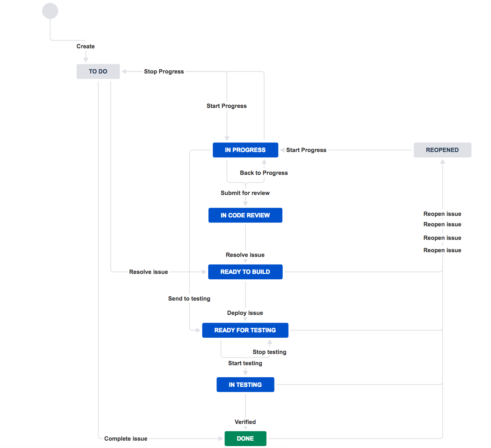
Task: Click the READY TO BUILD status
Action: coord(245,272)
